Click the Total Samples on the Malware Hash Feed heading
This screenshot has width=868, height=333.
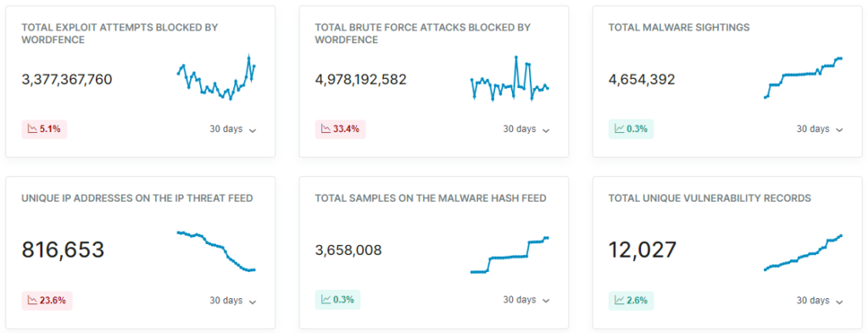point(431,198)
